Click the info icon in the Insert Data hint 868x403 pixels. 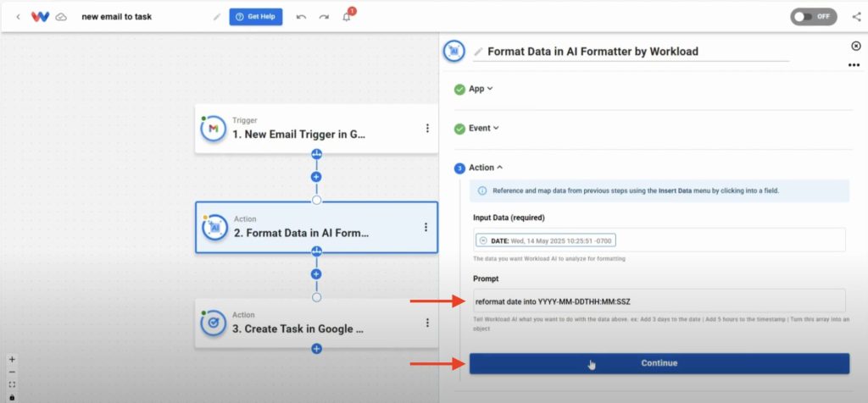[x=482, y=190]
